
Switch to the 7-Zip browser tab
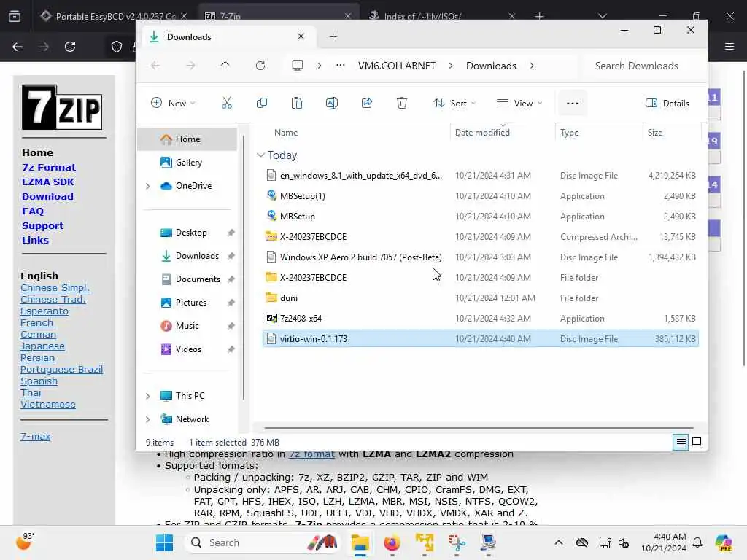pos(277,16)
